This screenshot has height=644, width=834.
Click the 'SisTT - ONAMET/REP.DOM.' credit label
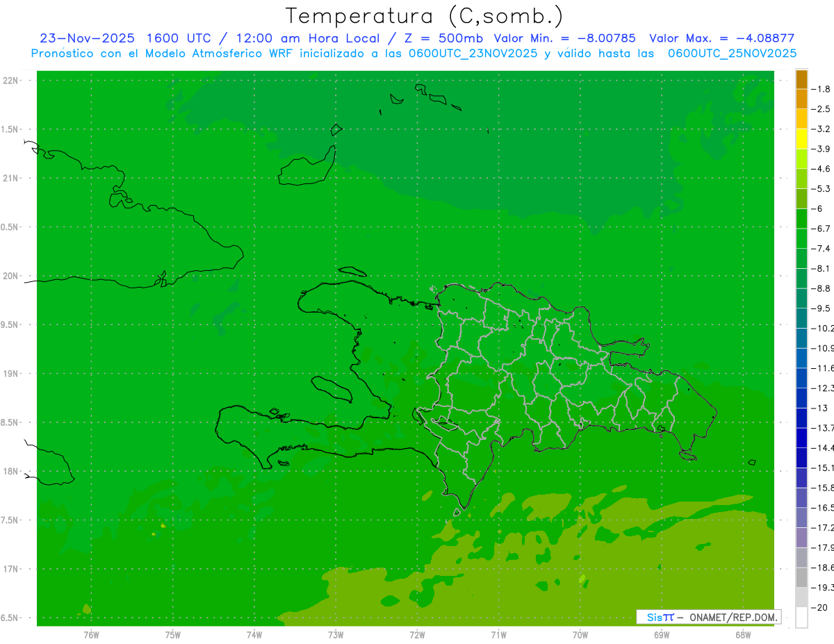click(x=709, y=617)
